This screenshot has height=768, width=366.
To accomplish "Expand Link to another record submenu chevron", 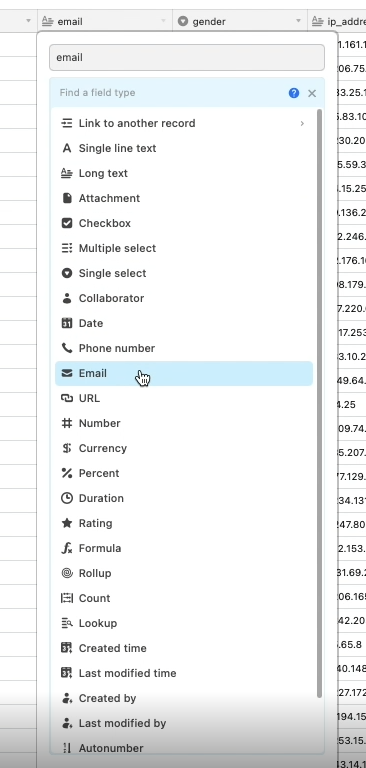I will 302,123.
